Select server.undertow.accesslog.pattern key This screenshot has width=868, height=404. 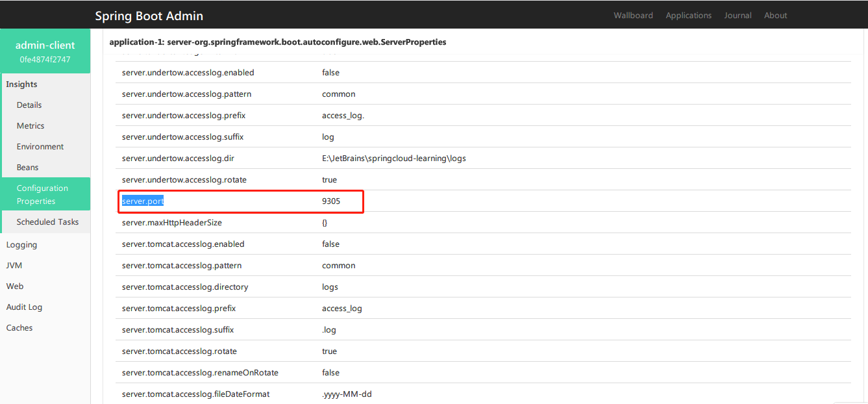point(186,94)
